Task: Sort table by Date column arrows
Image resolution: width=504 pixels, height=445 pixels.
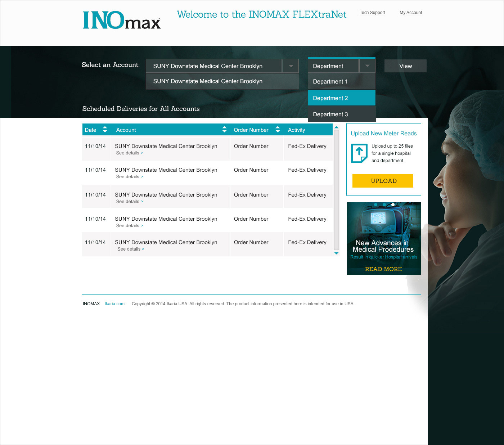Action: [x=105, y=129]
